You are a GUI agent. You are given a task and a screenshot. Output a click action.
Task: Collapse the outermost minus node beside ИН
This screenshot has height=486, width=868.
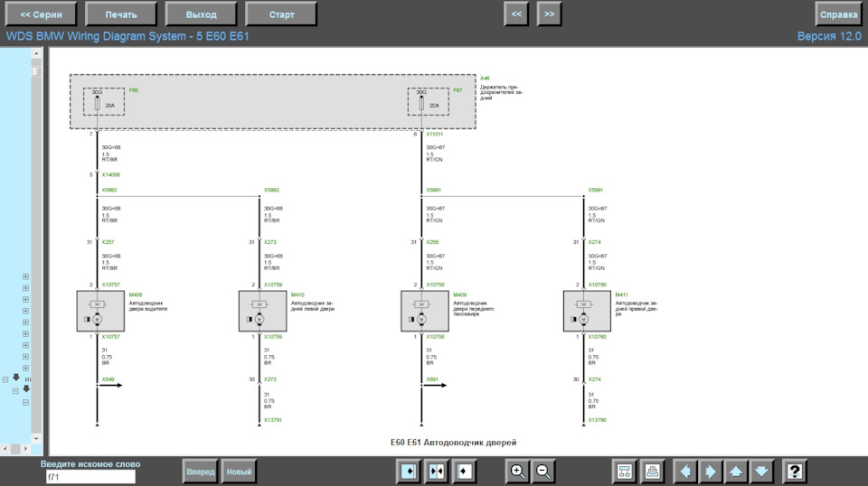coord(5,379)
